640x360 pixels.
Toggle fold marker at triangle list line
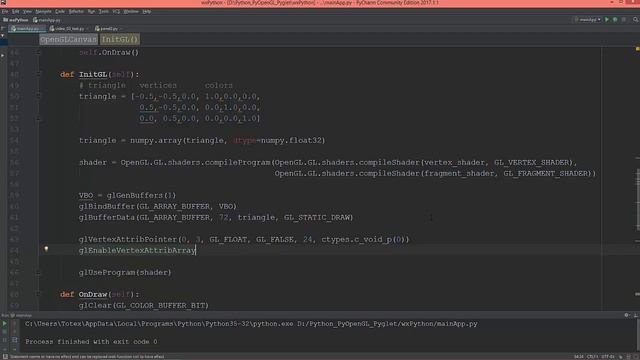pos(38,96)
